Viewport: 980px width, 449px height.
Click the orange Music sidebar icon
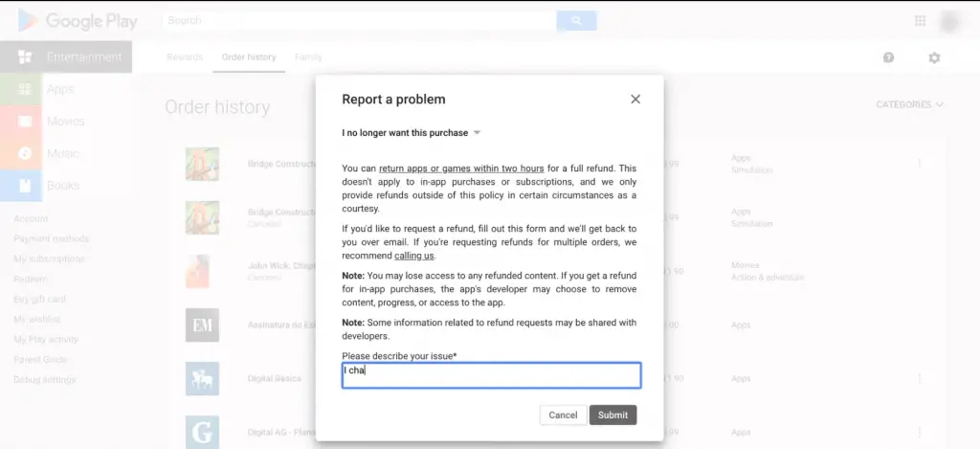(25, 153)
